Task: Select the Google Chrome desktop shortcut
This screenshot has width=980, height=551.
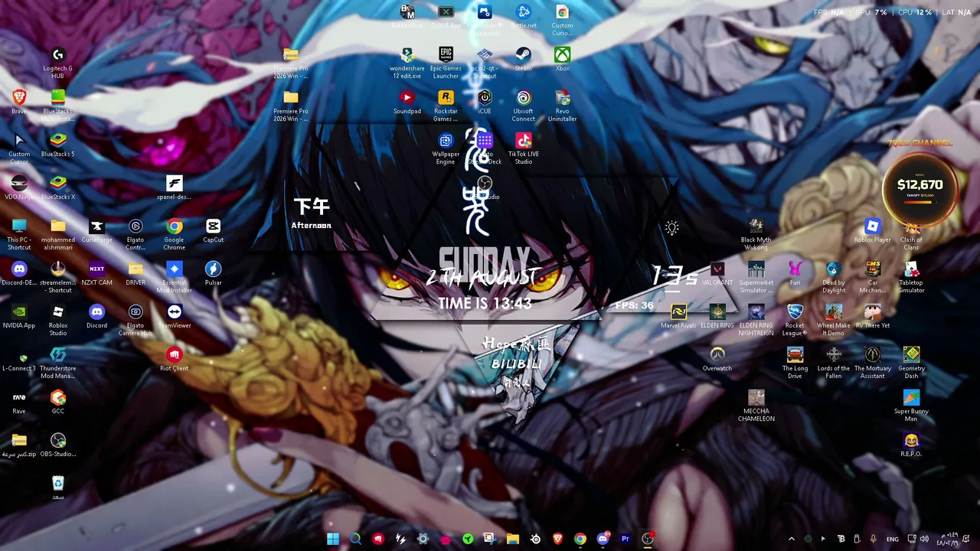Action: point(174,234)
